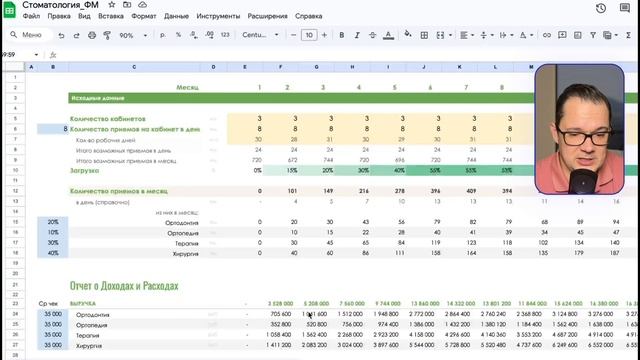Open the Инструменты menu
The width and height of the screenshot is (640, 360).
tap(218, 16)
